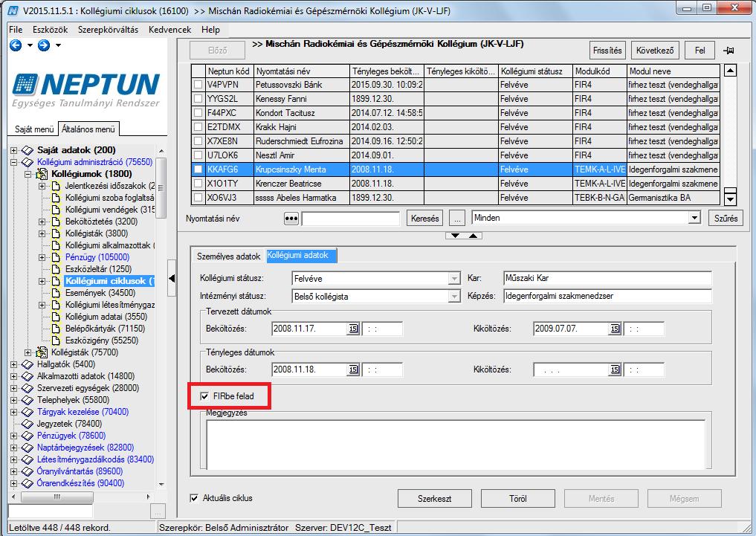756x536 pixels.
Task: Click the Frissítés button
Action: tap(607, 50)
